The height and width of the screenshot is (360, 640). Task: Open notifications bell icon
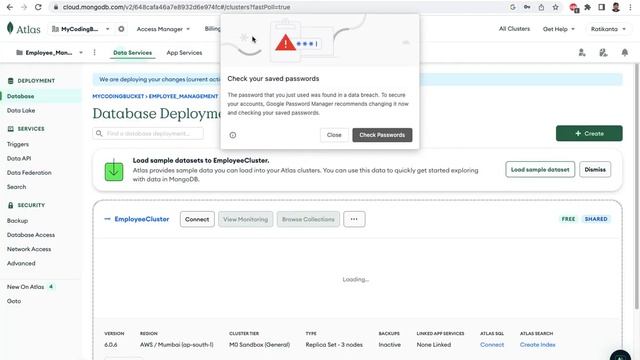(624, 52)
